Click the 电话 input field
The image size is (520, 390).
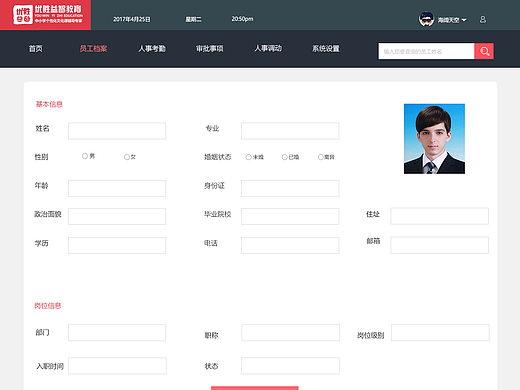[290, 245]
